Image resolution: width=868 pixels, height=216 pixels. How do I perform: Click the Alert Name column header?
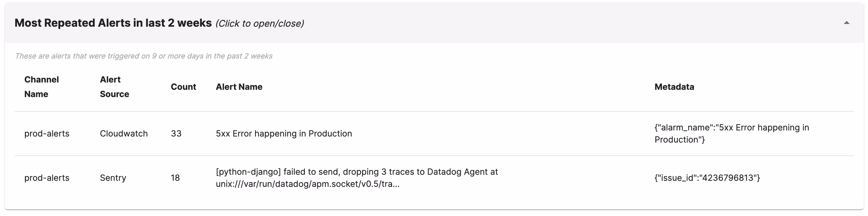(x=239, y=87)
